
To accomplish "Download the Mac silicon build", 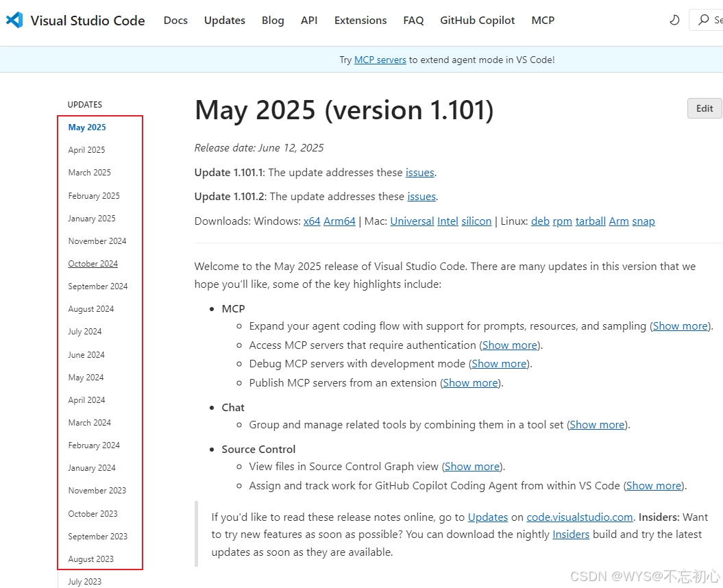I will pyautogui.click(x=476, y=221).
